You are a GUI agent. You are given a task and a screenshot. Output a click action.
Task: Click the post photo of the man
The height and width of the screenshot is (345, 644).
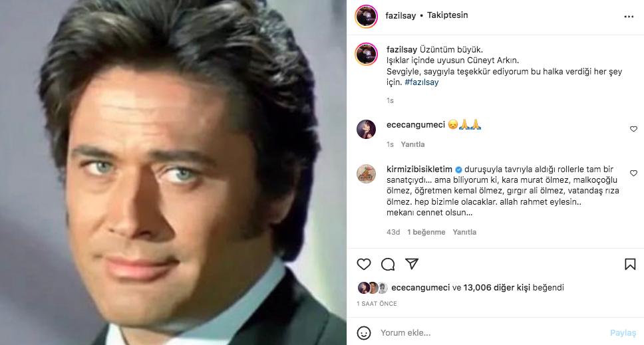(x=173, y=173)
